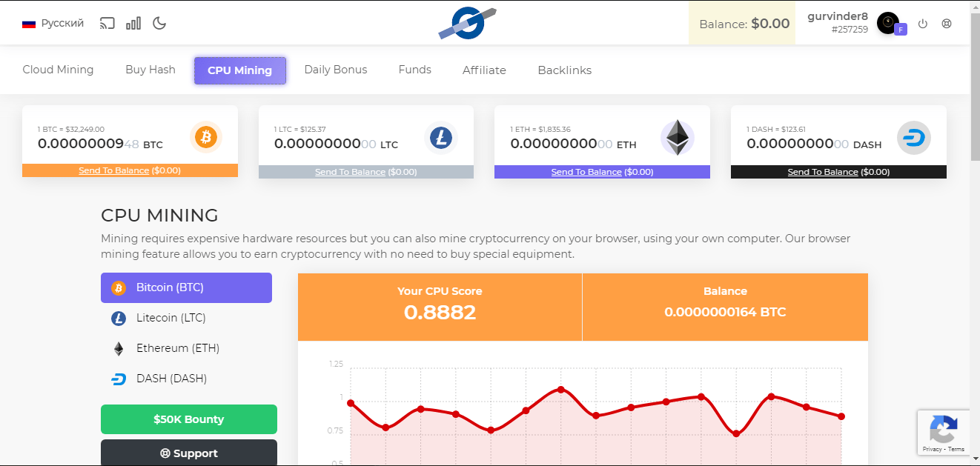Select Ethereum (ETH) mining option

[x=186, y=348]
